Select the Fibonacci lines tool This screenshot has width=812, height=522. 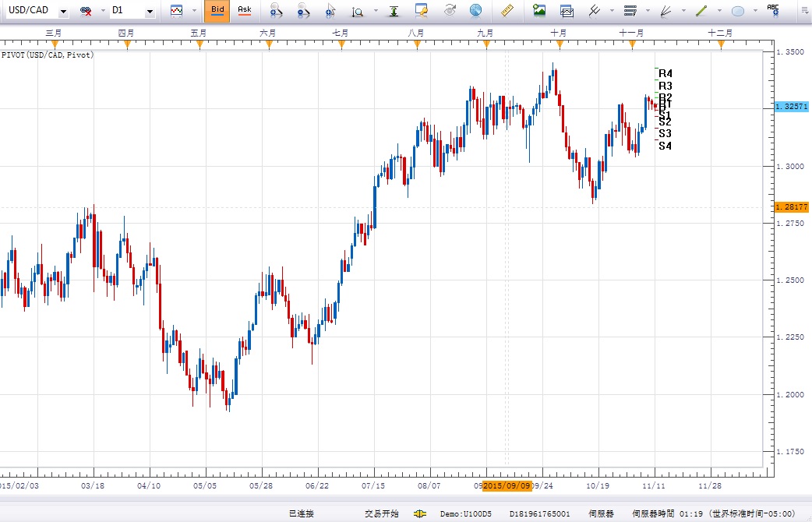[x=630, y=11]
